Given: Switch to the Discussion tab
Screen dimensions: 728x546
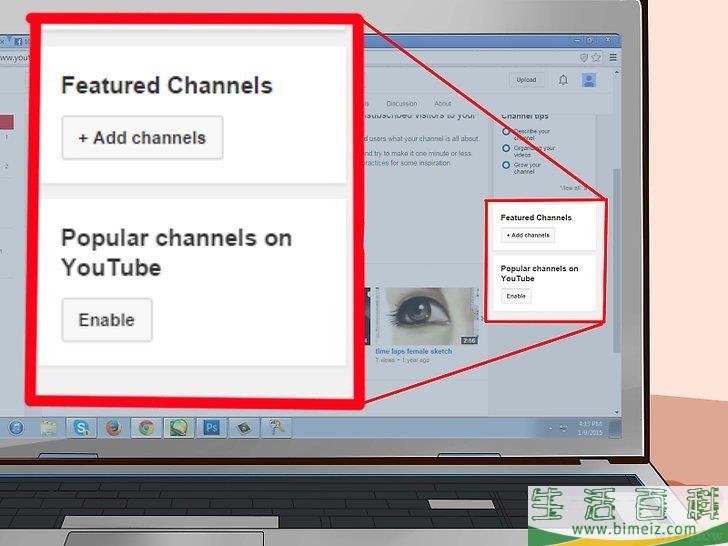Looking at the screenshot, I should (x=402, y=104).
